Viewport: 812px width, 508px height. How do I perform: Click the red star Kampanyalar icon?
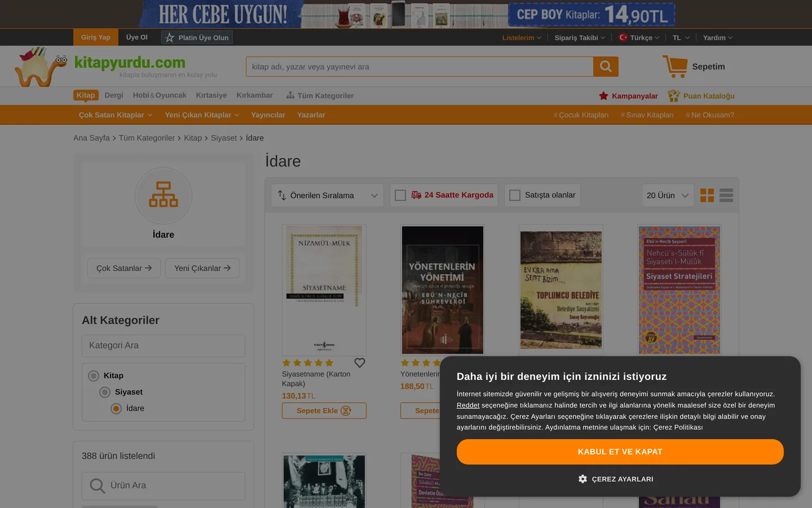603,96
